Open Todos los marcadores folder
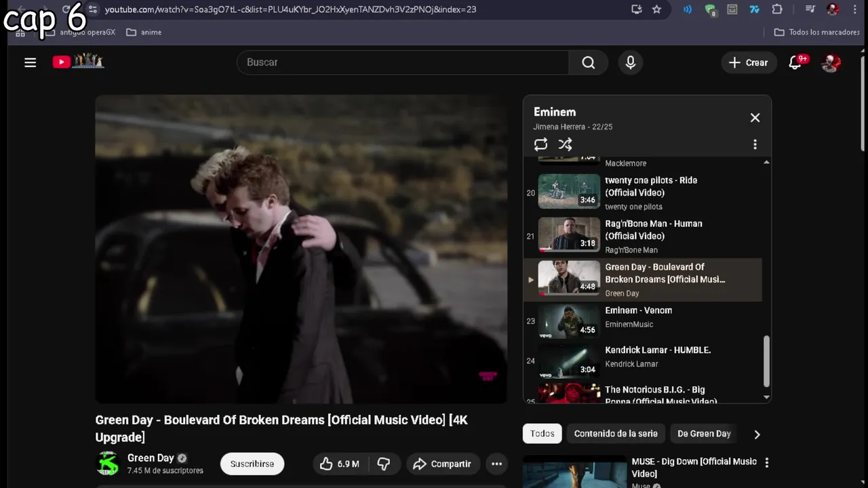The height and width of the screenshot is (488, 868). click(x=817, y=32)
